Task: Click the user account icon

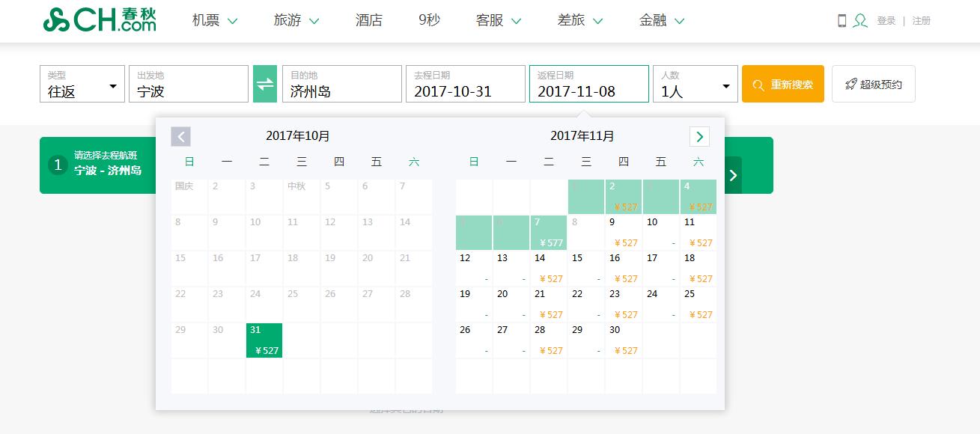Action: pyautogui.click(x=860, y=21)
